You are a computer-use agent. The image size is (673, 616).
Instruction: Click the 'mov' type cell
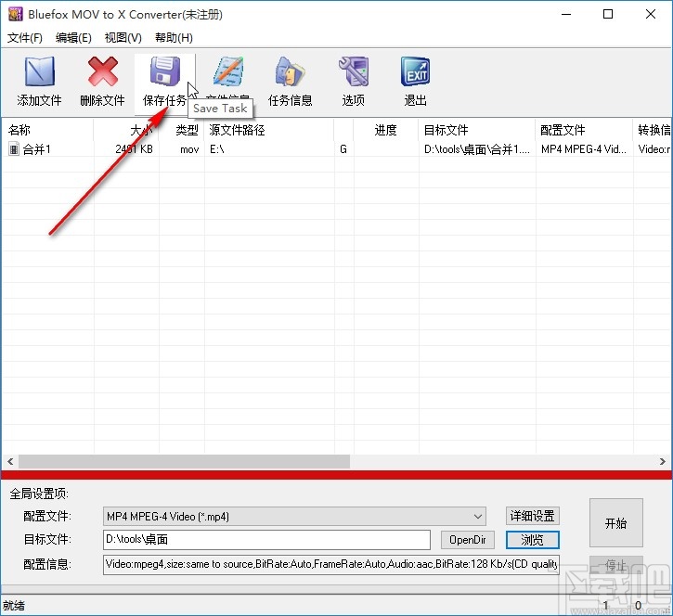pyautogui.click(x=189, y=149)
